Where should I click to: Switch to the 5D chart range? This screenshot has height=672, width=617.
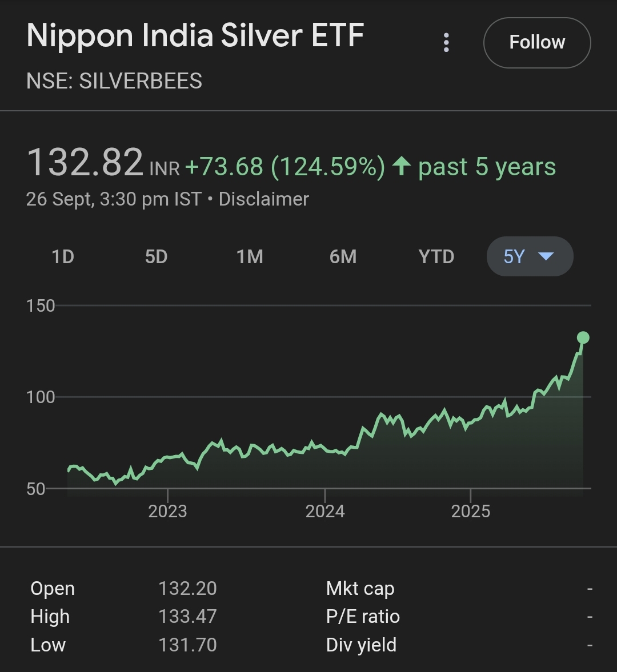(x=156, y=256)
